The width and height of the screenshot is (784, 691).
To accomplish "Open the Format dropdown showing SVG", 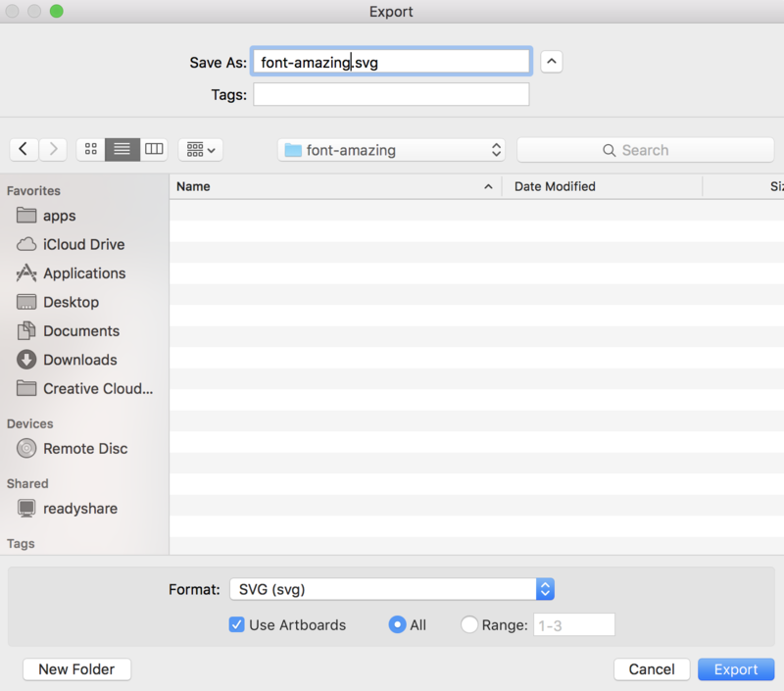I will pyautogui.click(x=390, y=589).
